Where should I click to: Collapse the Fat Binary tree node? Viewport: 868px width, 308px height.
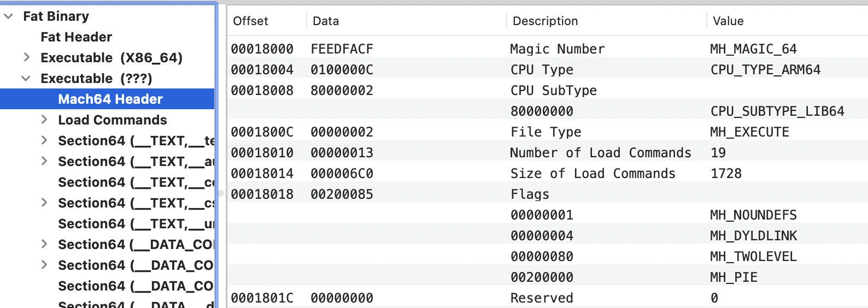[x=9, y=16]
